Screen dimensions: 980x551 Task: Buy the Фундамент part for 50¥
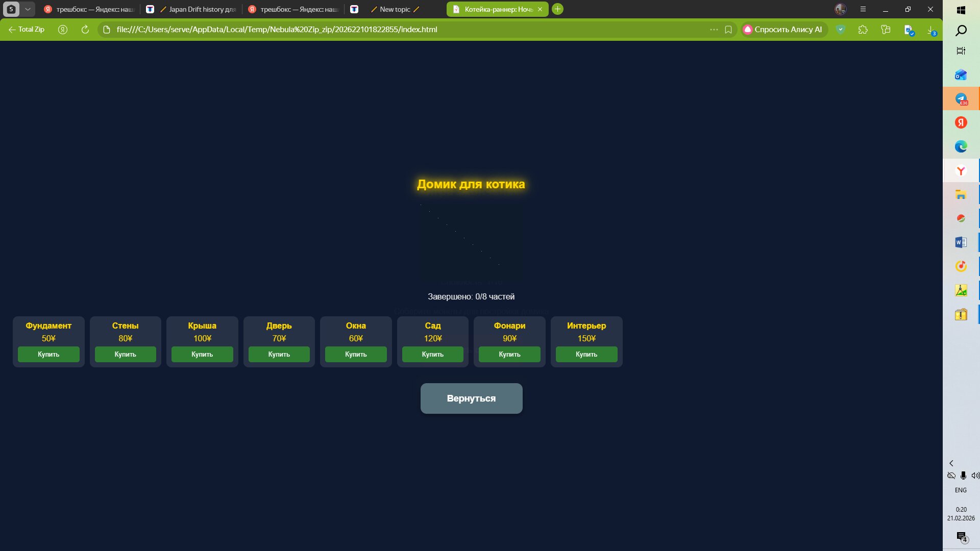[x=48, y=354]
